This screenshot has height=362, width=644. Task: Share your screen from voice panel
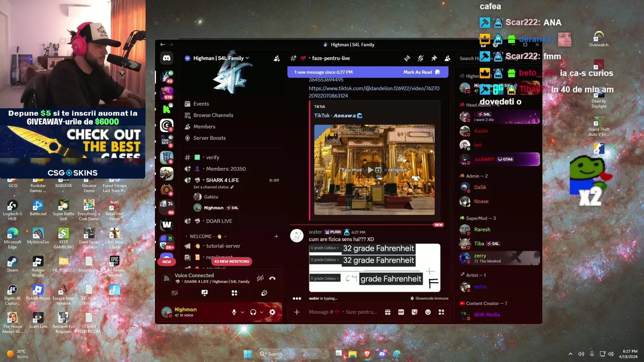(x=205, y=293)
